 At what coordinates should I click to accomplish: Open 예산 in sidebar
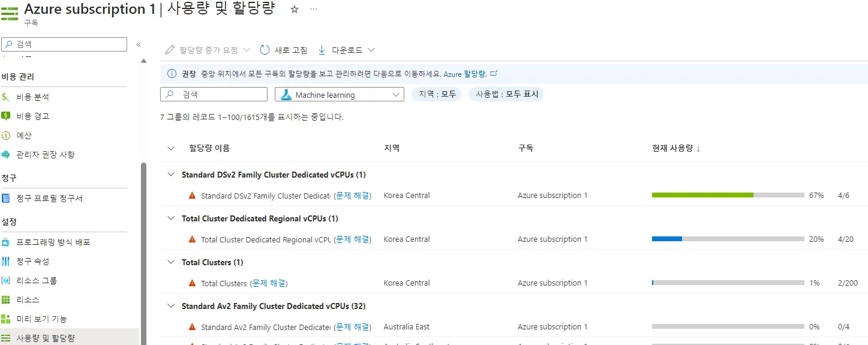click(x=24, y=135)
